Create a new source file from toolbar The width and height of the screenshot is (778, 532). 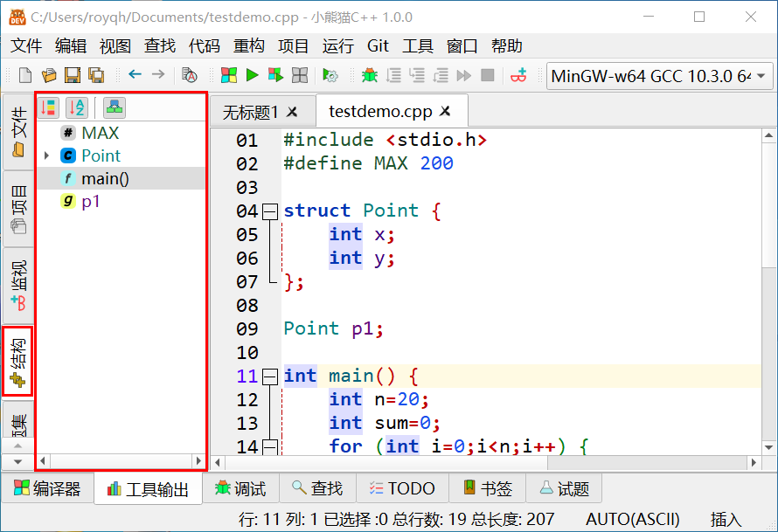coord(24,75)
